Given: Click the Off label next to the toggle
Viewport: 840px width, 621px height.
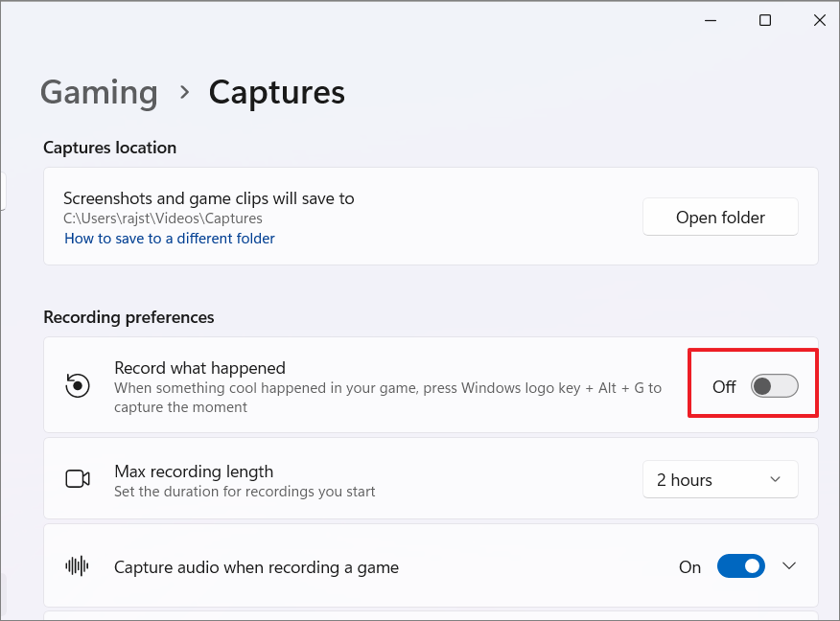Looking at the screenshot, I should pyautogui.click(x=724, y=386).
